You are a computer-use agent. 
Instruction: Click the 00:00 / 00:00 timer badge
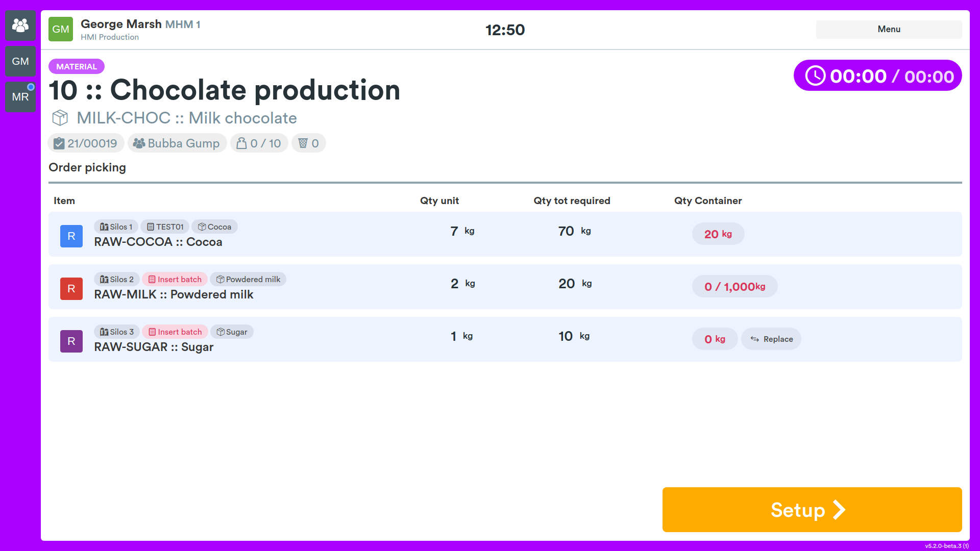tap(877, 76)
